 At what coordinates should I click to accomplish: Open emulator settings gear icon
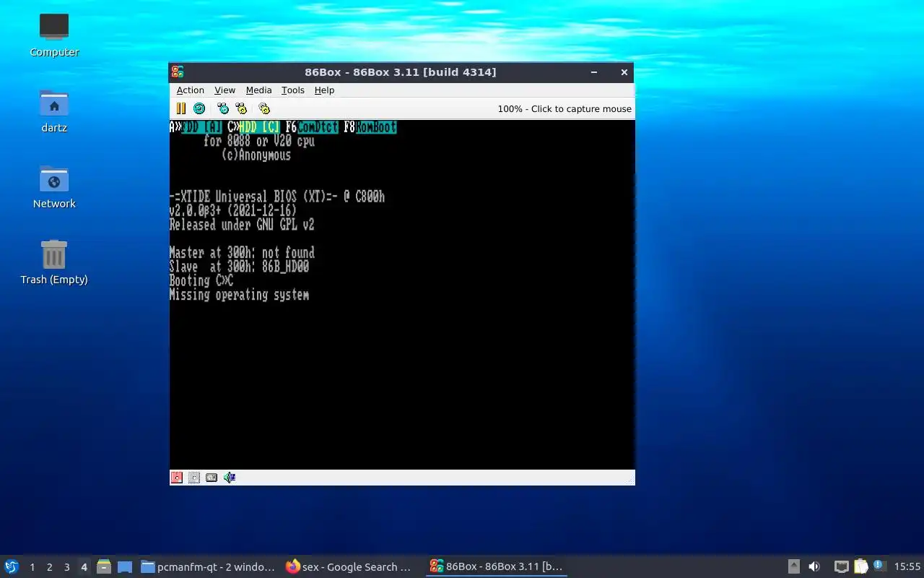(264, 108)
